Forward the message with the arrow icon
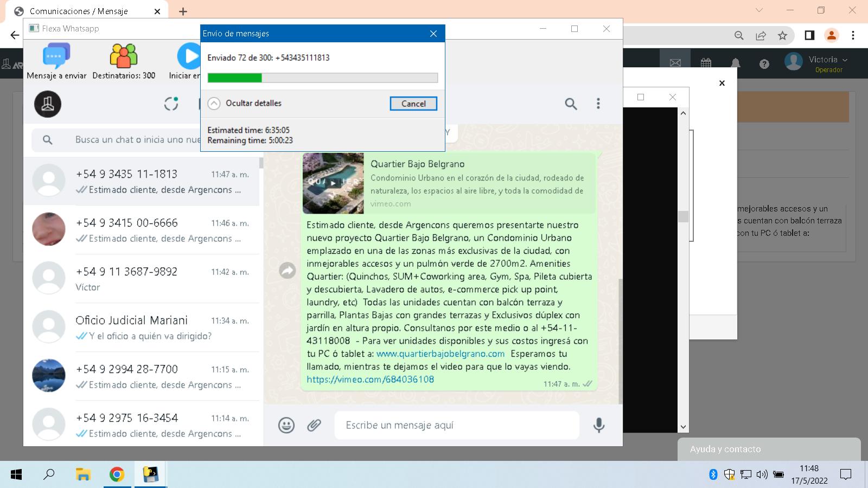The image size is (868, 488). coord(287,270)
